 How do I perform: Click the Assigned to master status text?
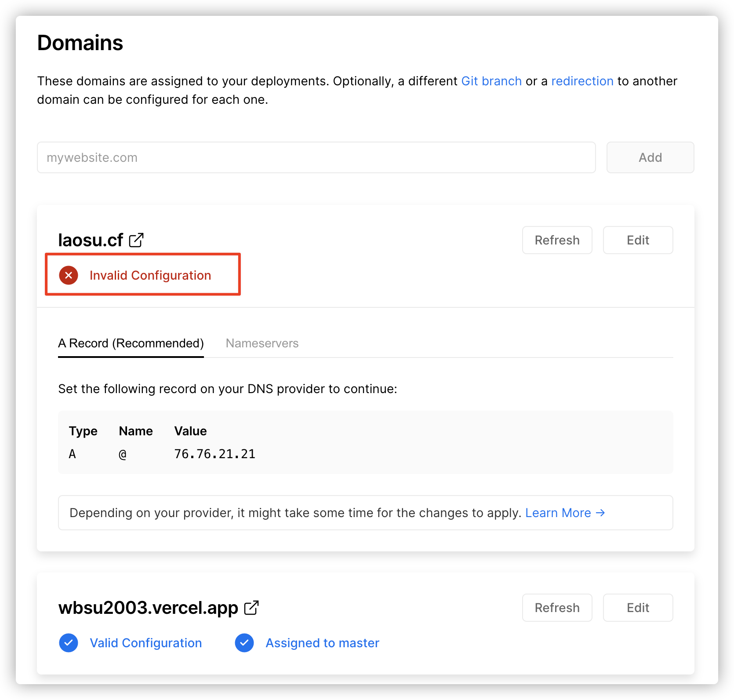(322, 643)
